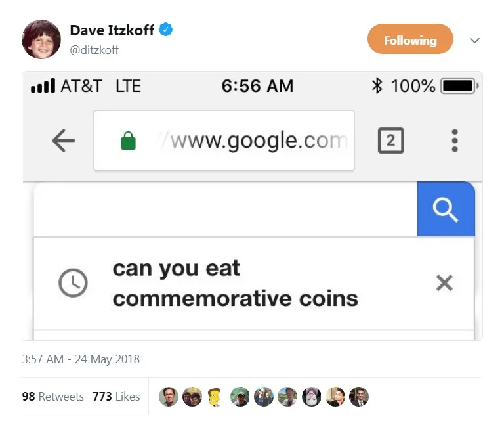Click the blue verified badge
Viewport: 504px width, 421px height.
167,30
